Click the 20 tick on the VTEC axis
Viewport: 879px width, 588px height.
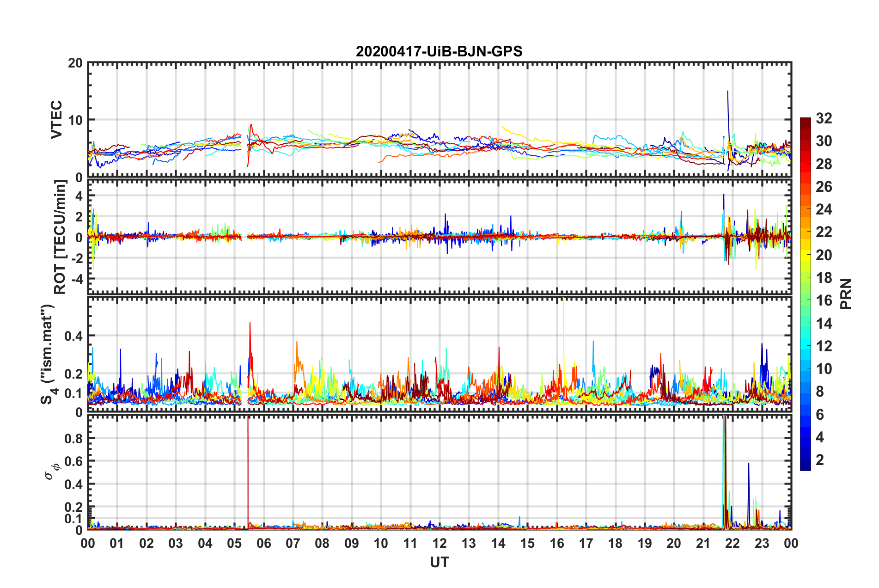(x=75, y=63)
